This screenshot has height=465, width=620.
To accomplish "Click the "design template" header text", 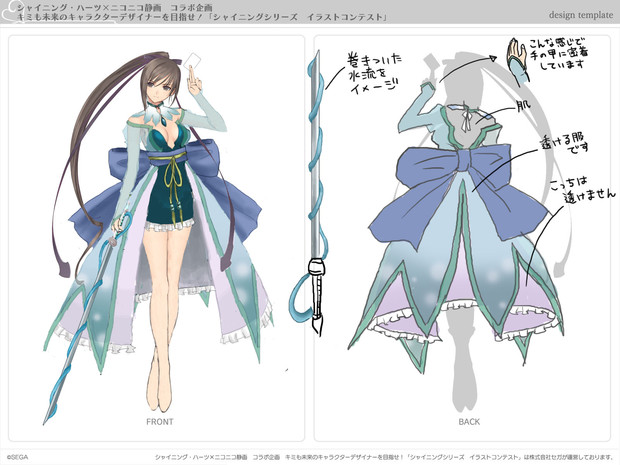I will click(581, 15).
